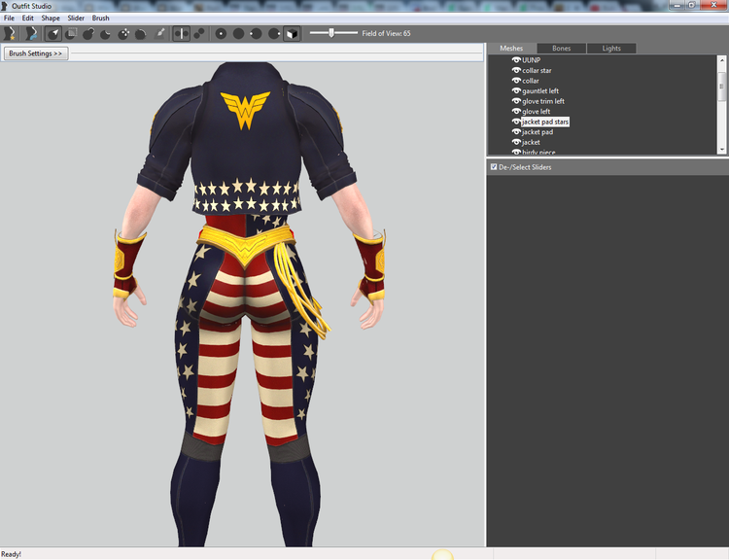Image resolution: width=729 pixels, height=560 pixels.
Task: Select the gauntlet left mesh name
Action: [x=540, y=90]
